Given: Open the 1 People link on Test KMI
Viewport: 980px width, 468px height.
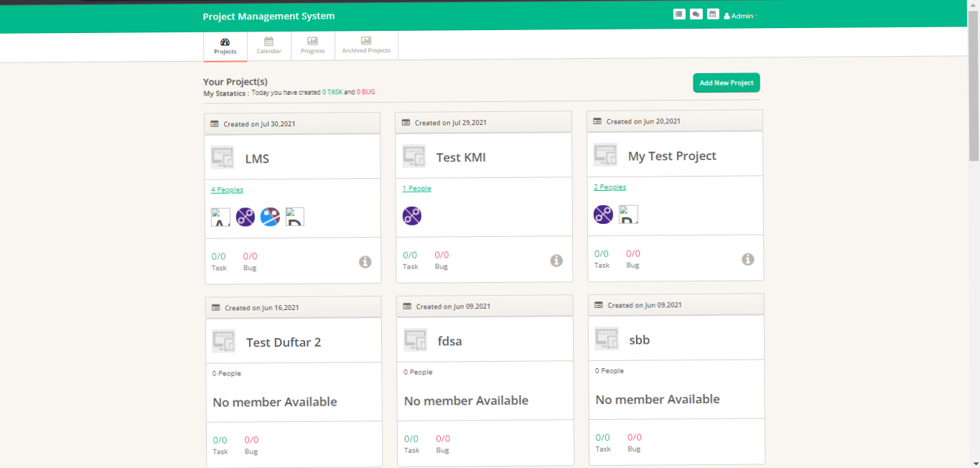Looking at the screenshot, I should tap(417, 188).
